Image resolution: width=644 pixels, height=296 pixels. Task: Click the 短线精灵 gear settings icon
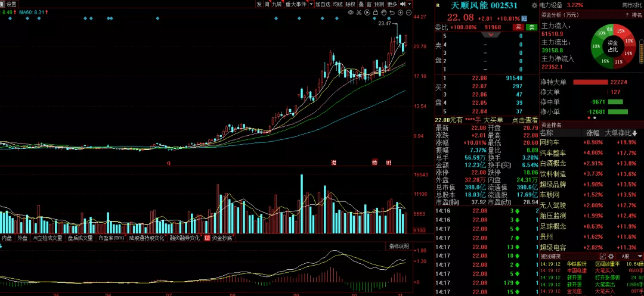click(611, 256)
